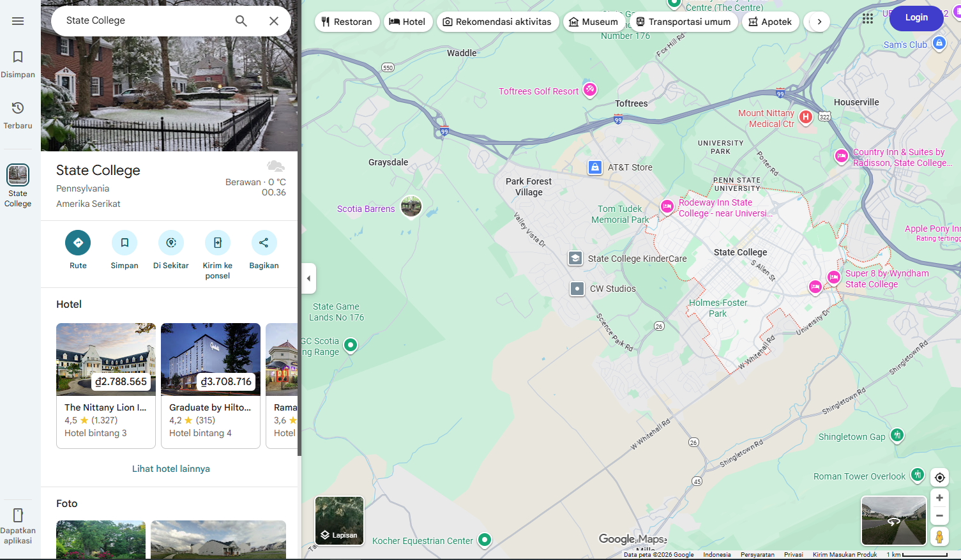The width and height of the screenshot is (961, 560).
Task: Open the Lapisan map layers toggle
Action: point(339,520)
